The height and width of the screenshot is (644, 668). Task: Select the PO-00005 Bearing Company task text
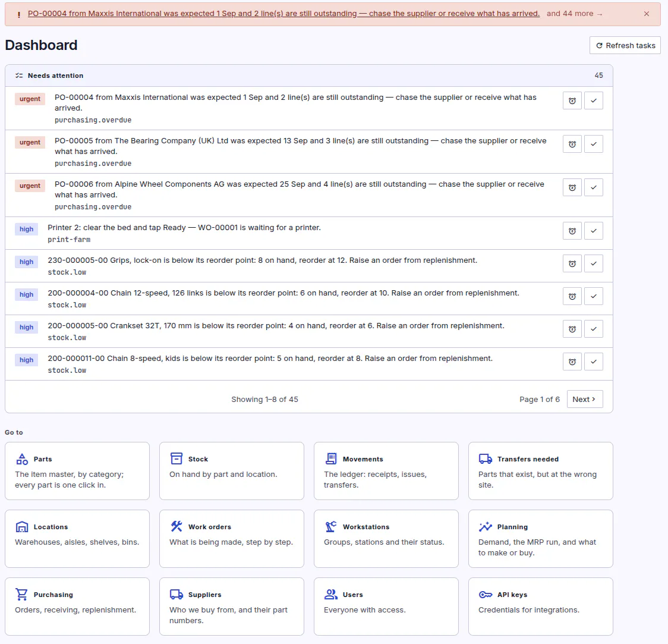tap(300, 146)
